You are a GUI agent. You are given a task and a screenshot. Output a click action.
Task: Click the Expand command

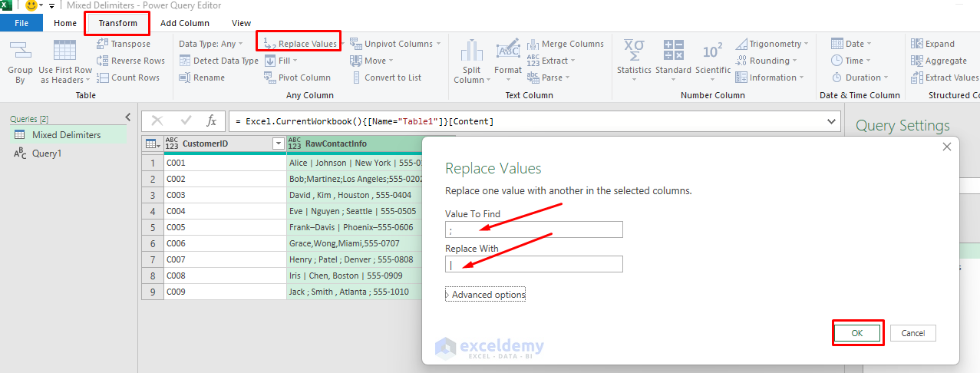933,44
